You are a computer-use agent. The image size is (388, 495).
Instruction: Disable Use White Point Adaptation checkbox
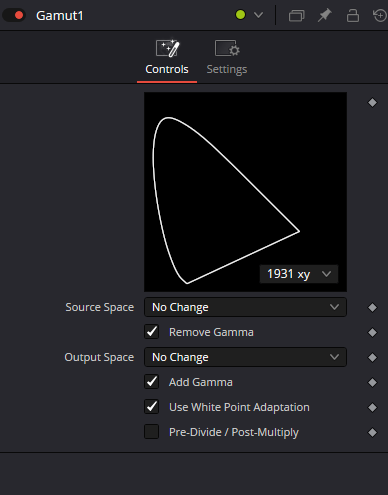click(x=152, y=407)
